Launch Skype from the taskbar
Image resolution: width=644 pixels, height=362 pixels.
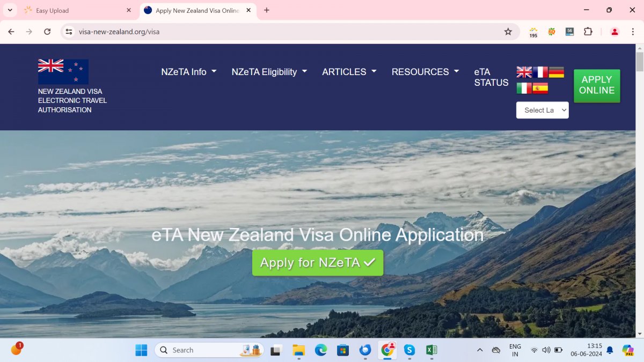[x=409, y=350]
